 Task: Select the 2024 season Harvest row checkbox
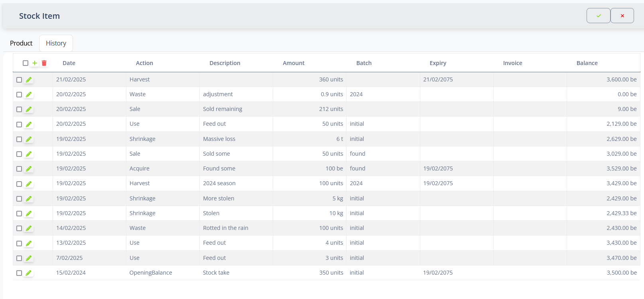coord(19,184)
